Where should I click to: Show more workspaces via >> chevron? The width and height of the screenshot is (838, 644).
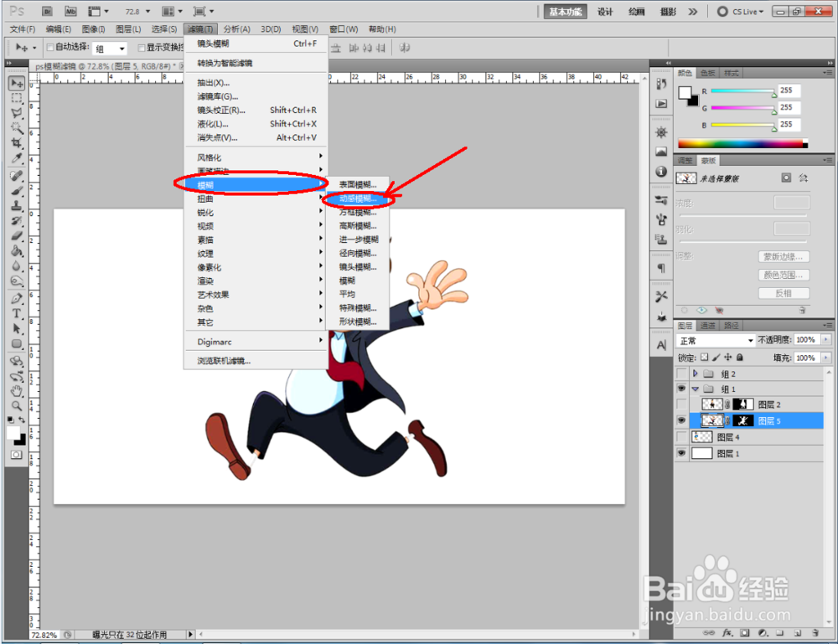click(693, 11)
